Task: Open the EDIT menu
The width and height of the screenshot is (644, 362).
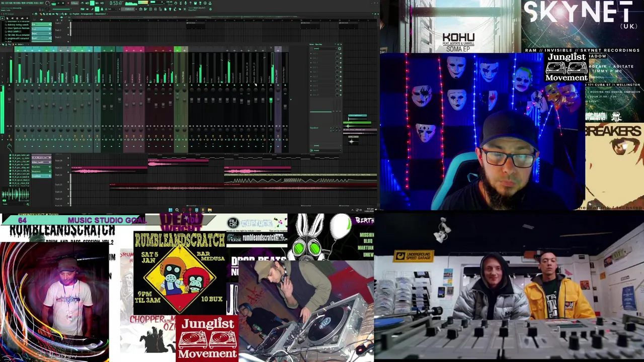Action: [x=7, y=3]
